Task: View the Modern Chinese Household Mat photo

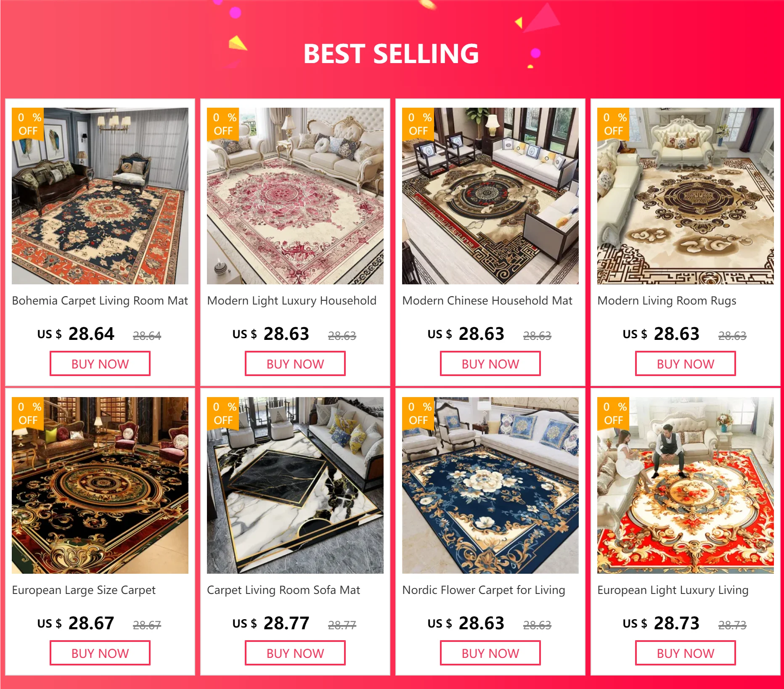Action: [x=490, y=196]
